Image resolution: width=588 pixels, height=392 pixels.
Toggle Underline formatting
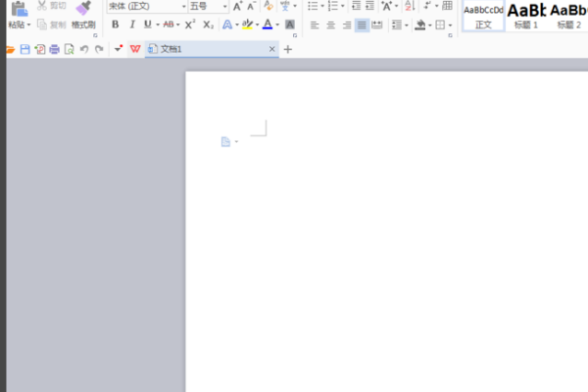pyautogui.click(x=148, y=24)
